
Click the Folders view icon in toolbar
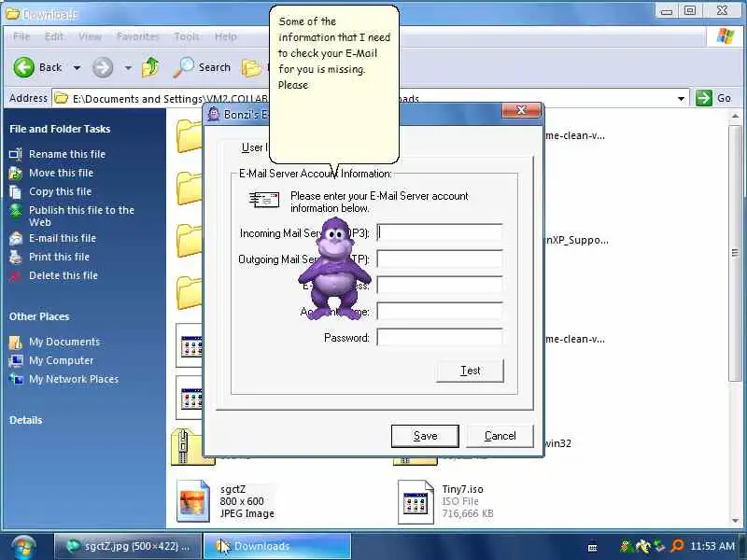coord(251,68)
